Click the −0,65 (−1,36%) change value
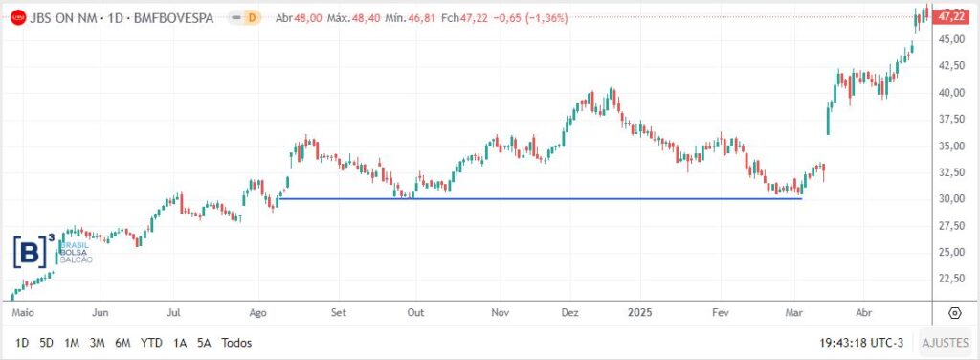Viewport: 980px width, 360px height. 530,18
